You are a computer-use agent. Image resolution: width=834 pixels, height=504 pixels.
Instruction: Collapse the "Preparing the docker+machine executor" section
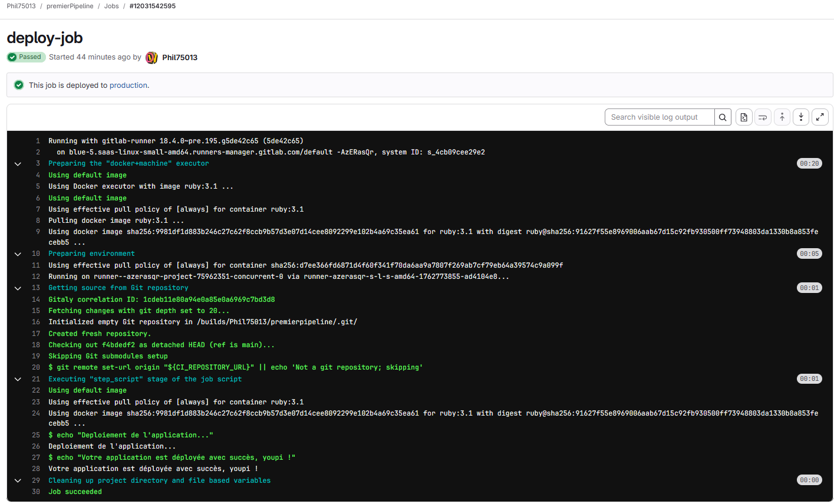[x=18, y=164]
